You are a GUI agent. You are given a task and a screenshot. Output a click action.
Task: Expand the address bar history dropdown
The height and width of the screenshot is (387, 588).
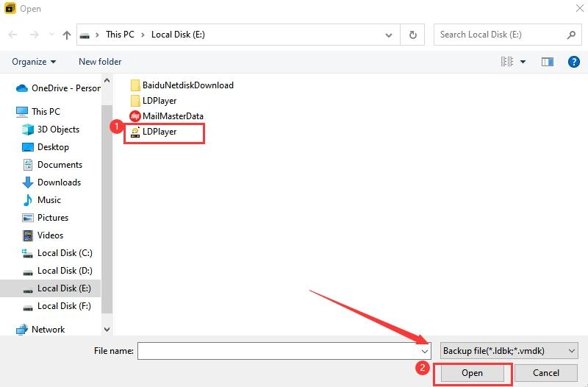[389, 35]
